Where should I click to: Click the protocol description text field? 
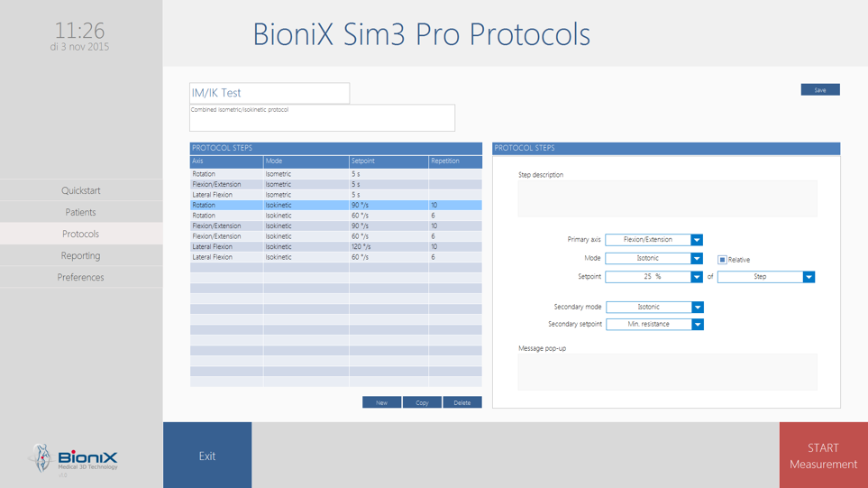coord(322,117)
